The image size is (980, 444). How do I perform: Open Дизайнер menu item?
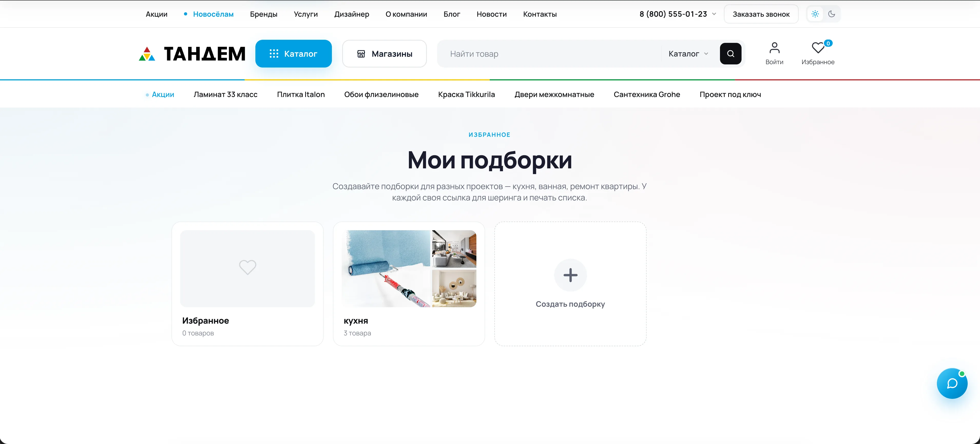click(x=352, y=14)
